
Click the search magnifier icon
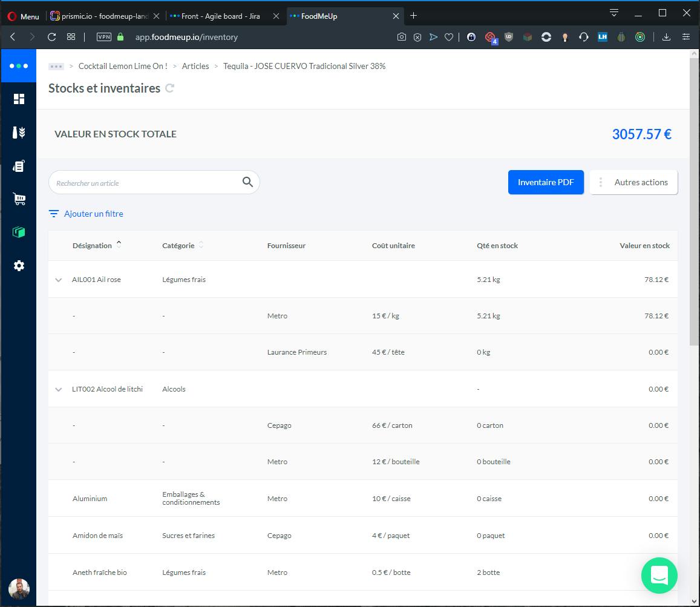(x=247, y=182)
